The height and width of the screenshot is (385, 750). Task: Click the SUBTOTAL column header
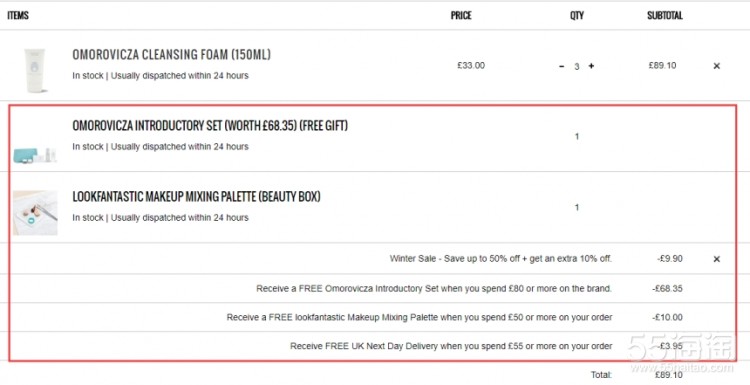665,15
